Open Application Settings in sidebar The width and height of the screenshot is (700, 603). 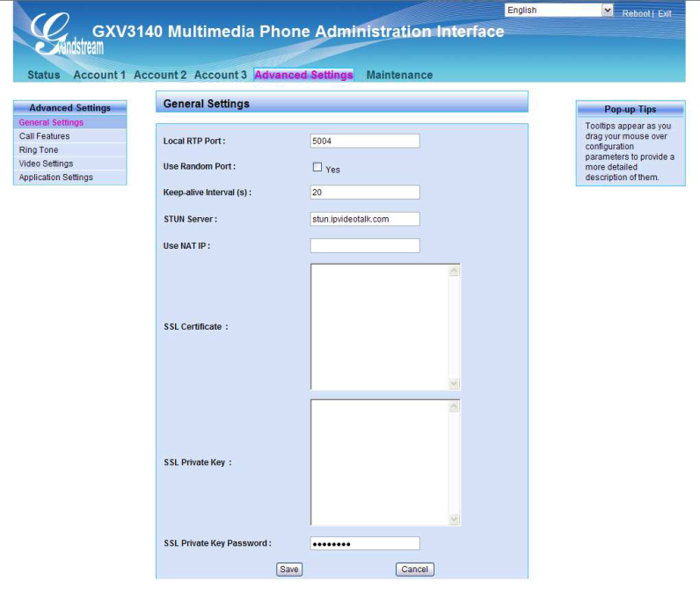click(x=55, y=178)
